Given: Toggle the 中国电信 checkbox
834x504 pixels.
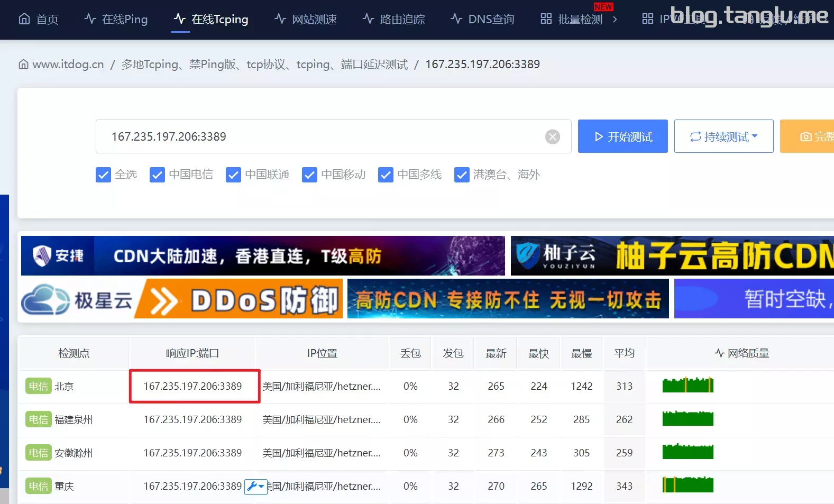Looking at the screenshot, I should pos(157,175).
